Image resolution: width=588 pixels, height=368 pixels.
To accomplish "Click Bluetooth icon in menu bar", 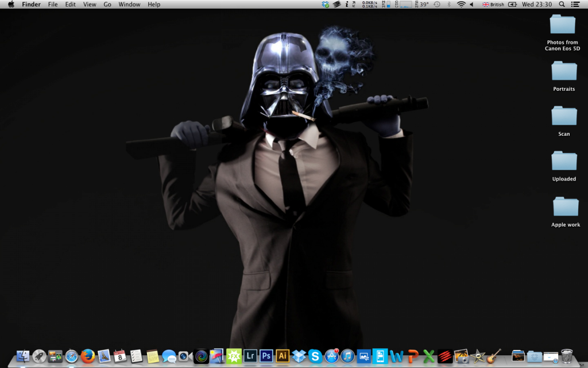I will point(449,5).
